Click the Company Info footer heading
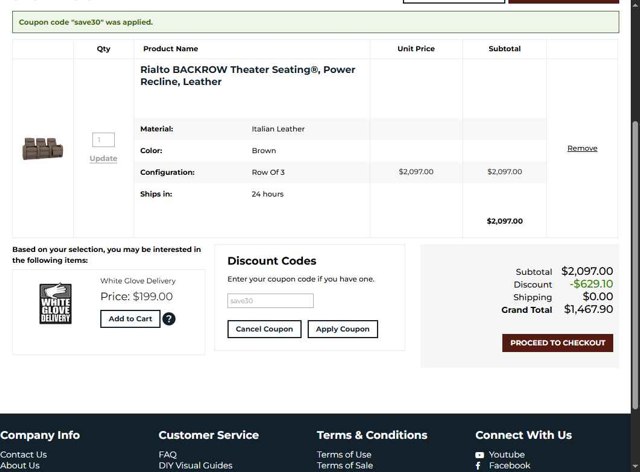The width and height of the screenshot is (640, 472). [x=40, y=435]
